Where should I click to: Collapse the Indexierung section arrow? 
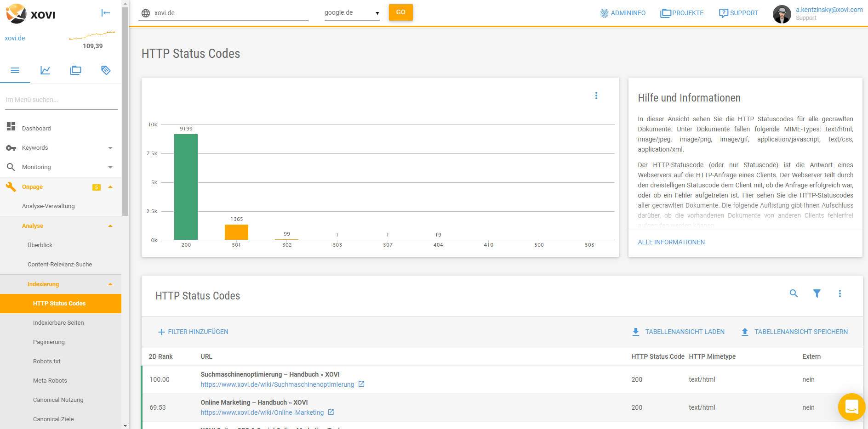tap(110, 284)
